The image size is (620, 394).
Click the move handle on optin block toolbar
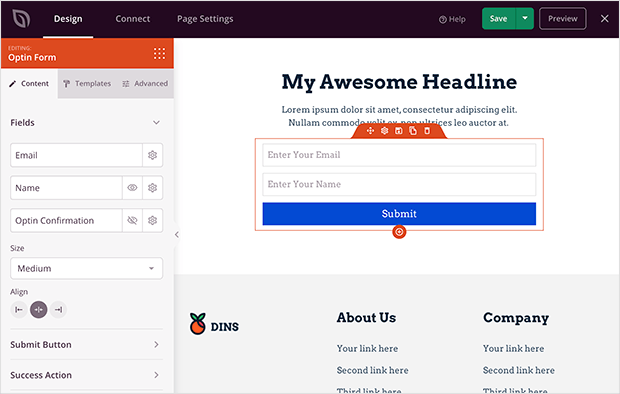[x=370, y=131]
